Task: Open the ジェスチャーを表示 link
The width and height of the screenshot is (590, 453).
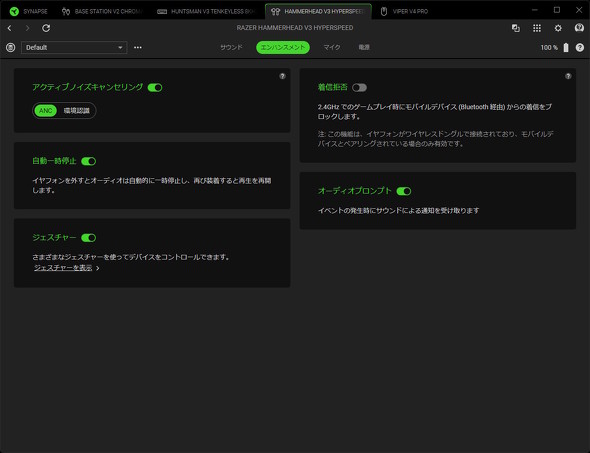Action: tap(63, 268)
